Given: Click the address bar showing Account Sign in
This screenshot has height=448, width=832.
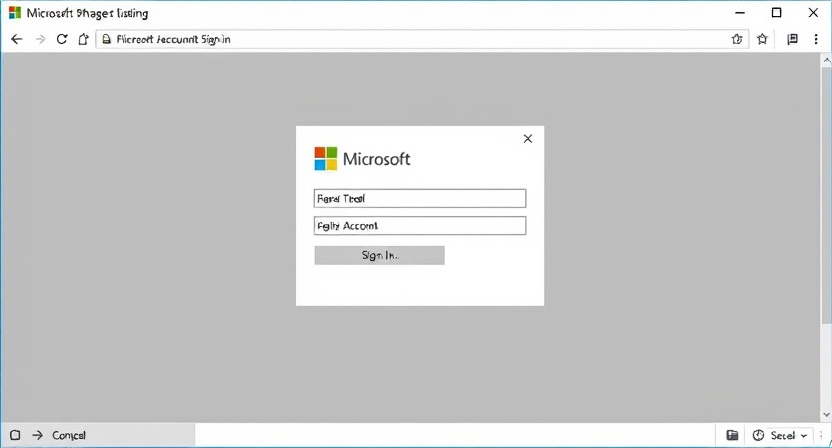Looking at the screenshot, I should tap(422, 39).
